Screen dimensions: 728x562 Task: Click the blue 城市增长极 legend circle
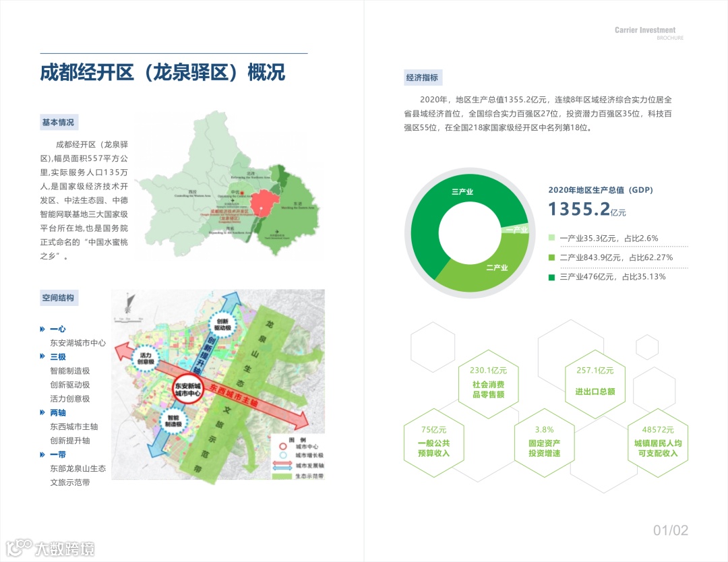tap(282, 456)
